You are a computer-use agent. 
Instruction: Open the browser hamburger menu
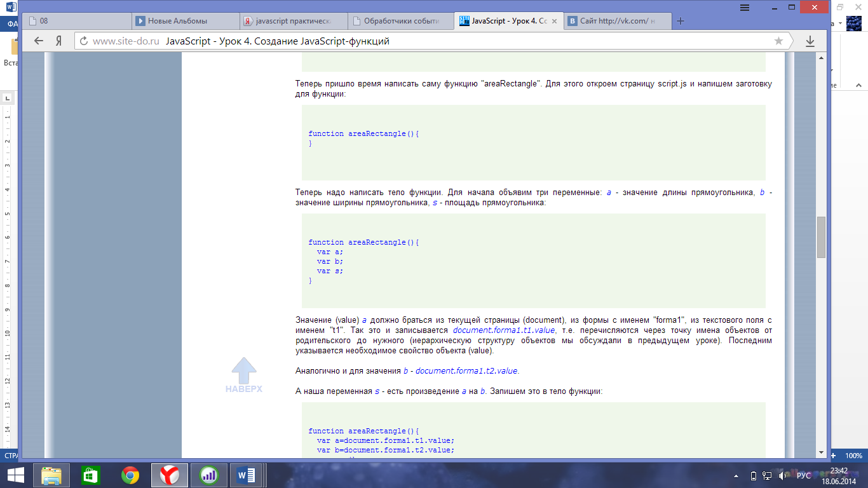click(x=745, y=7)
